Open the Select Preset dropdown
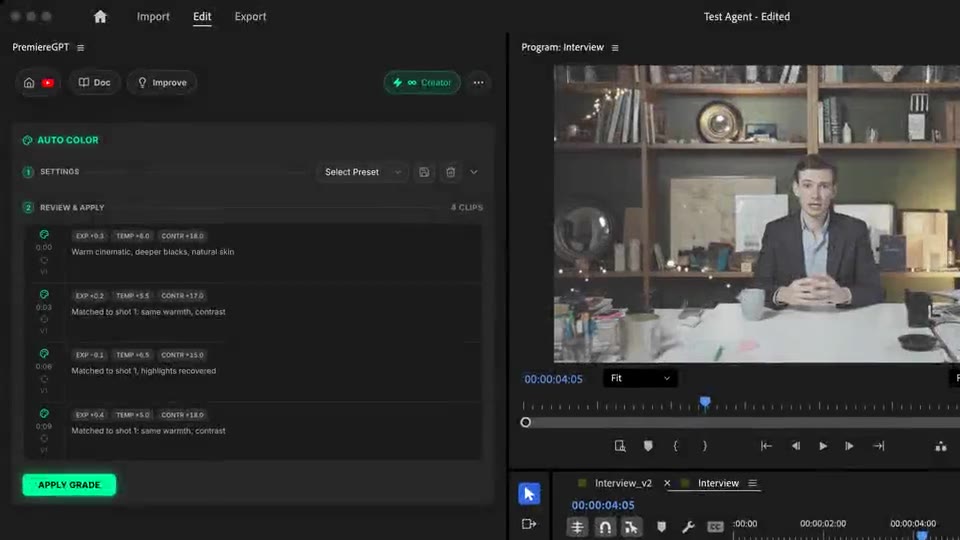Image resolution: width=960 pixels, height=540 pixels. click(x=362, y=172)
